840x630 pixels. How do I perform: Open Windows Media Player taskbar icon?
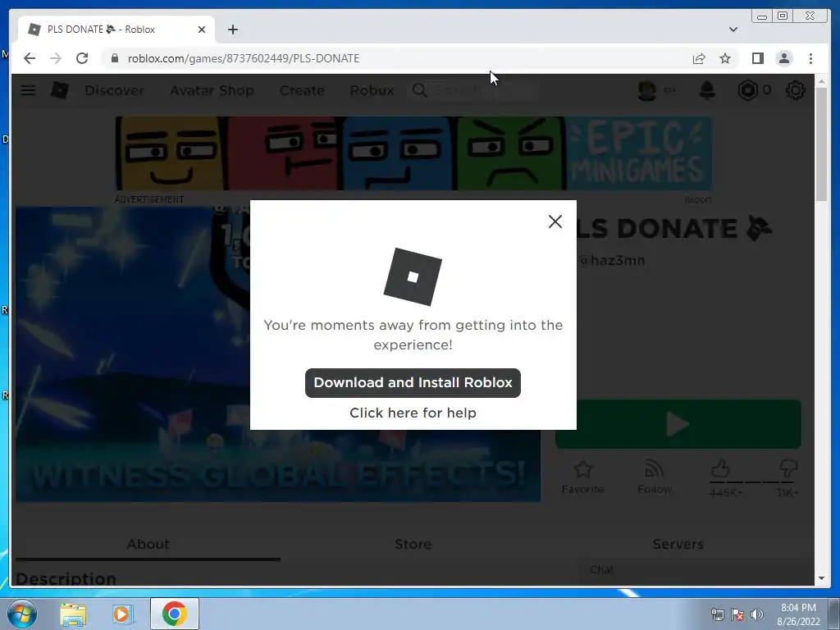click(122, 614)
